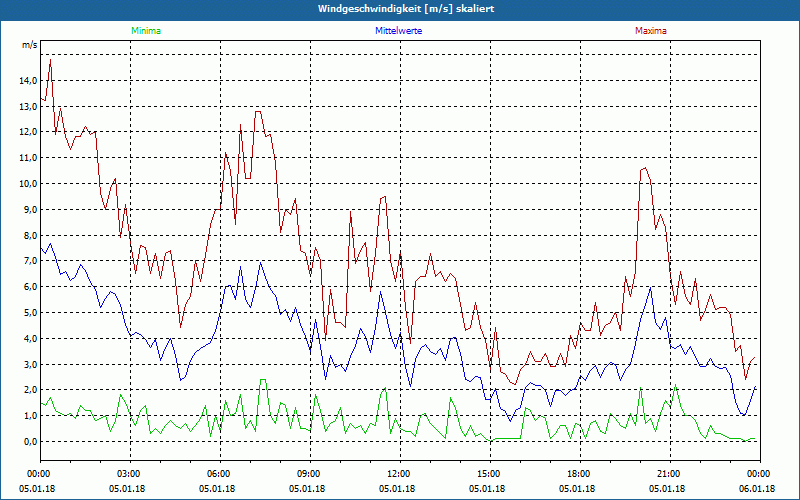Click the 03:00 time axis label

131,474
